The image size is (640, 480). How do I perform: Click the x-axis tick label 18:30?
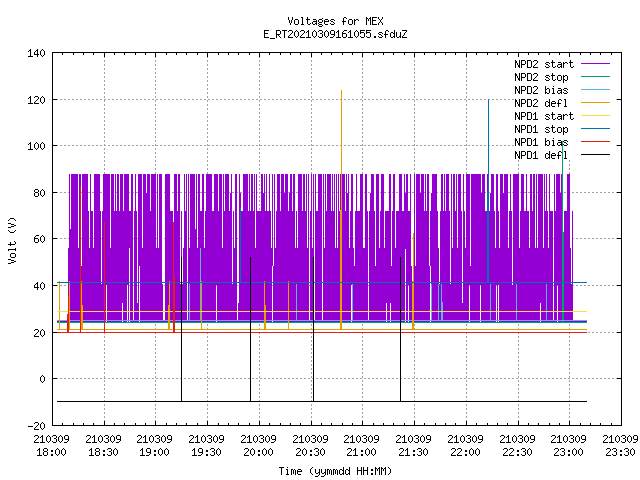pyautogui.click(x=103, y=452)
